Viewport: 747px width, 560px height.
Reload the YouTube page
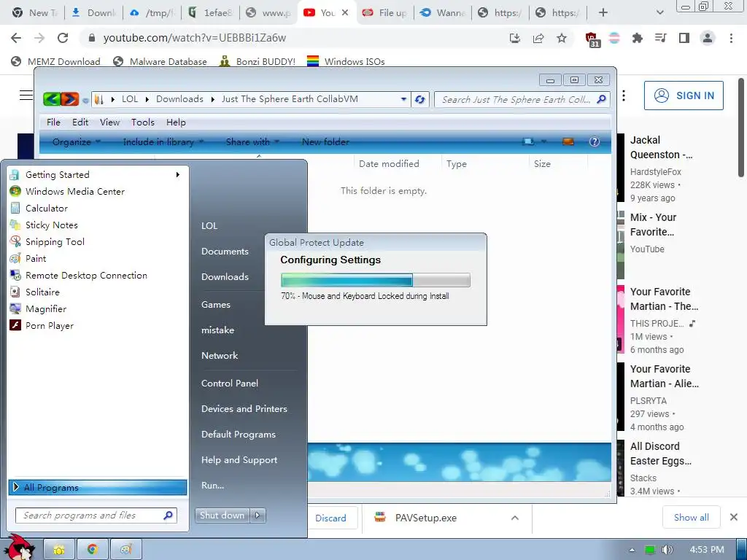click(63, 38)
